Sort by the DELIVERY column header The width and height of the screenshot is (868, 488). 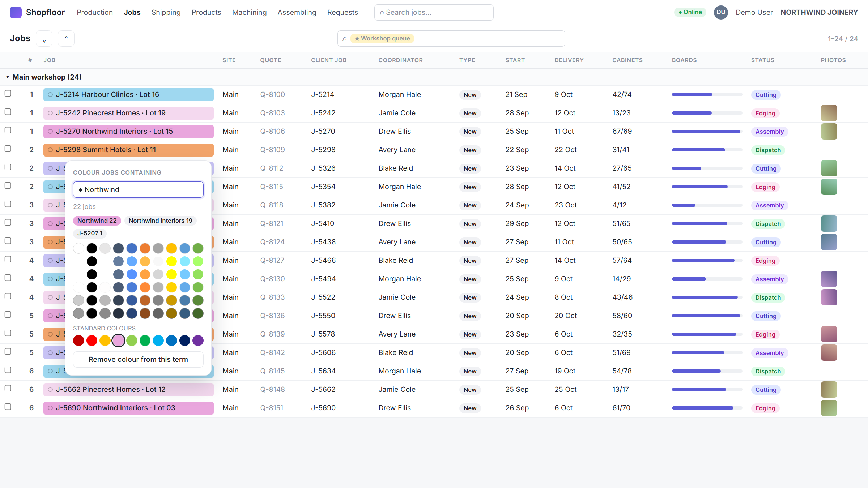[569, 60]
